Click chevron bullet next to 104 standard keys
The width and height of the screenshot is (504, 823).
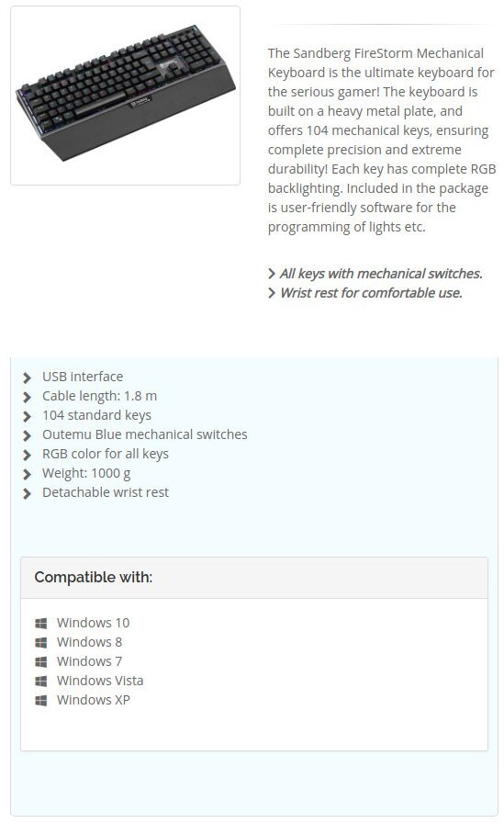click(28, 416)
